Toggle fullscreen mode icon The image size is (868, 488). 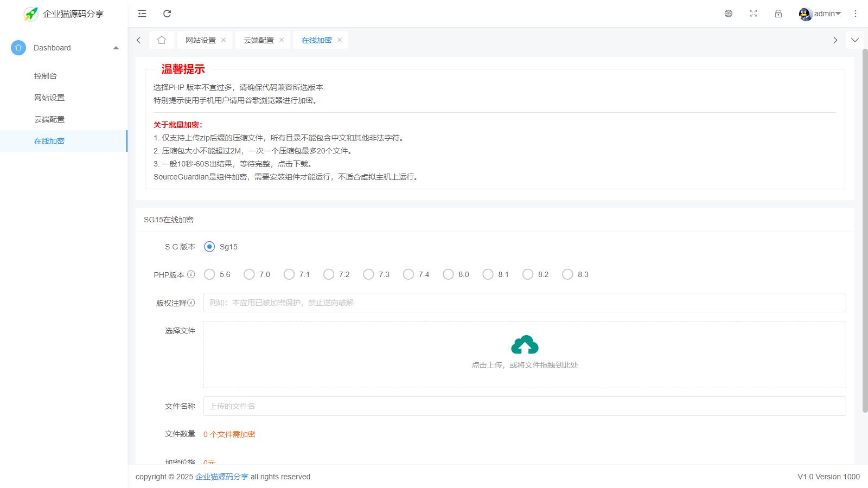click(x=754, y=14)
